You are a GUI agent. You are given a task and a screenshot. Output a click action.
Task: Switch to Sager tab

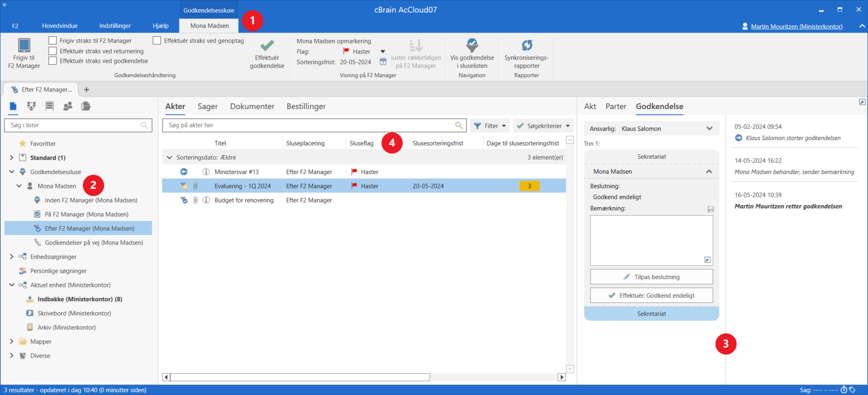point(208,107)
